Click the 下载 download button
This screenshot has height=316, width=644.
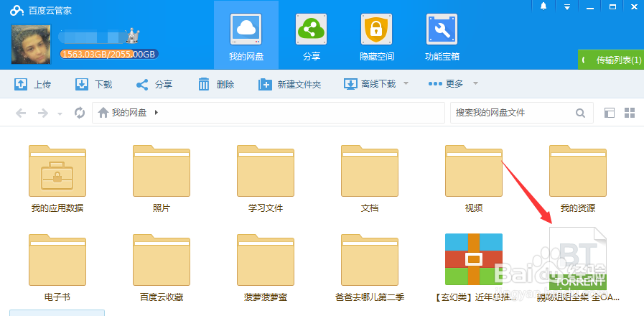tap(93, 85)
